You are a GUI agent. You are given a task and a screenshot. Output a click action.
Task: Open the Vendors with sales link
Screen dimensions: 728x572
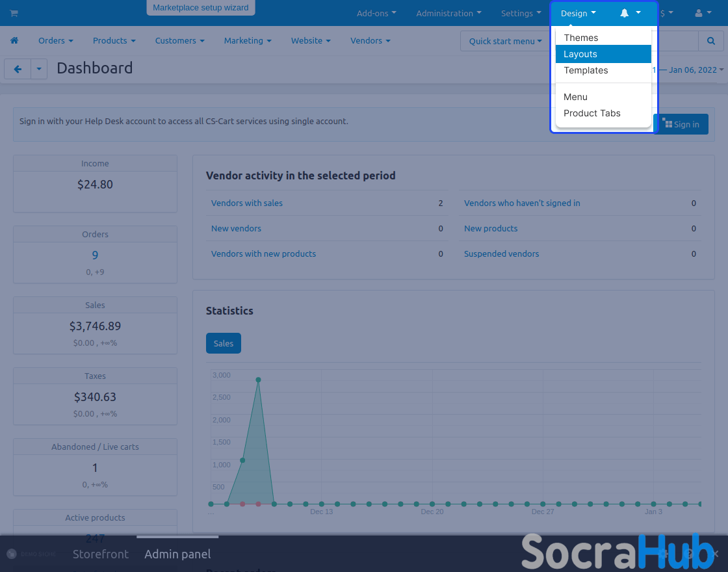247,203
